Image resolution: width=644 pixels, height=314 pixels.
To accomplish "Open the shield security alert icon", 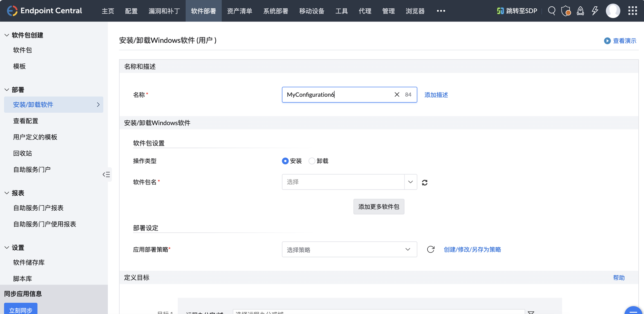I will (x=566, y=11).
